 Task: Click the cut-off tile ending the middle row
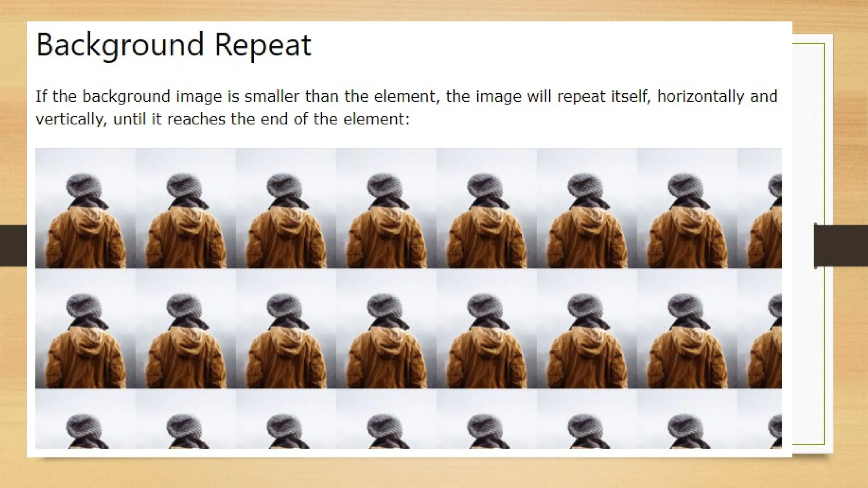coord(760,328)
